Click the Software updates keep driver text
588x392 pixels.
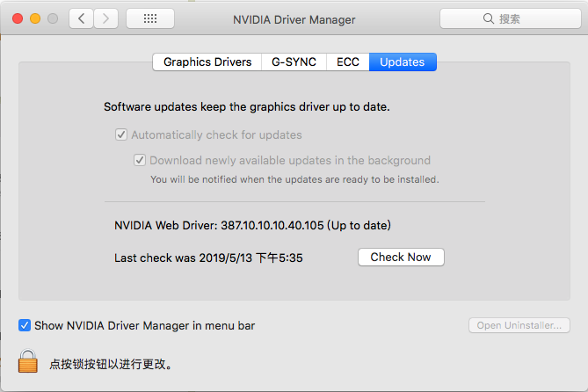(247, 107)
